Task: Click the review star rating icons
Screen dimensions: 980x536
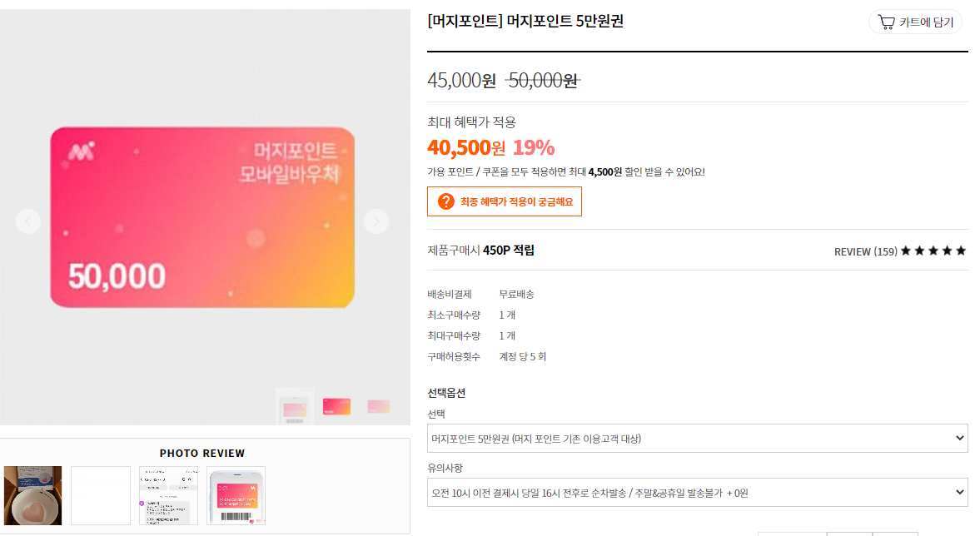Action: pyautogui.click(x=933, y=251)
